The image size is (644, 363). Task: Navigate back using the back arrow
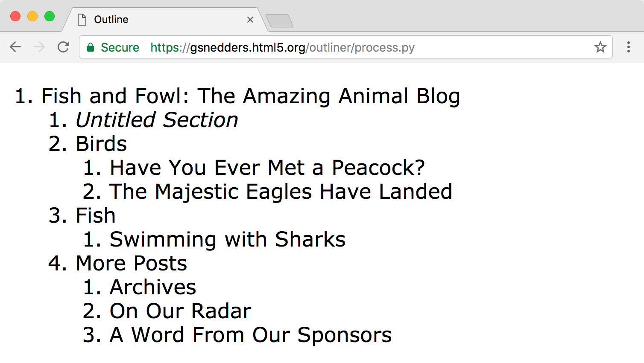coord(15,47)
